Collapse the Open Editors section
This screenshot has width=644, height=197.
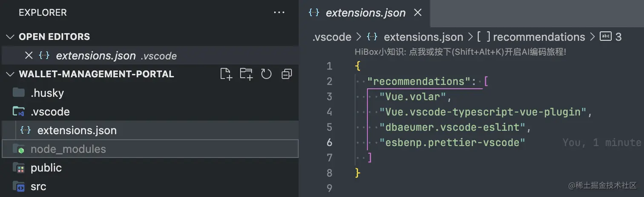(x=10, y=37)
